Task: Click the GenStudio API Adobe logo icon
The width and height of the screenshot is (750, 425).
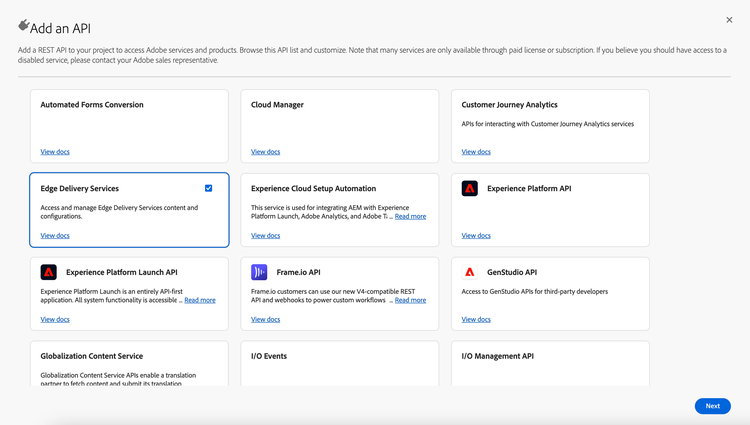Action: tap(470, 272)
